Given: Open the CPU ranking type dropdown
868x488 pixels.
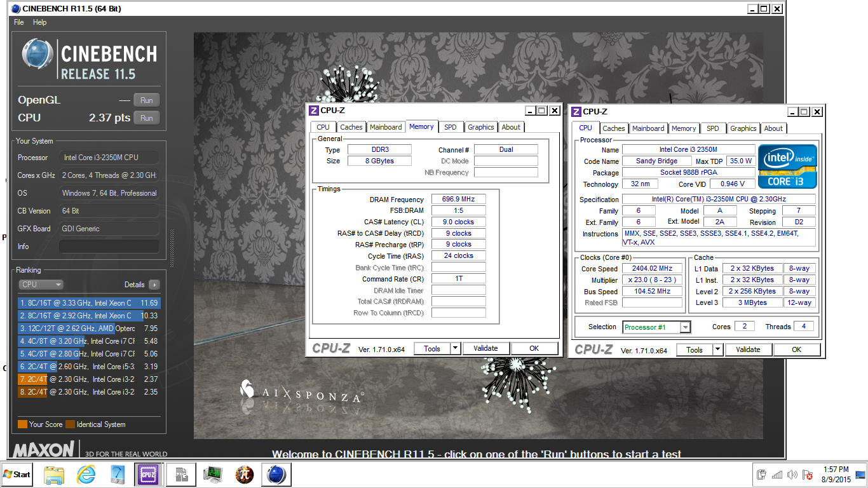Looking at the screenshot, I should [x=41, y=285].
